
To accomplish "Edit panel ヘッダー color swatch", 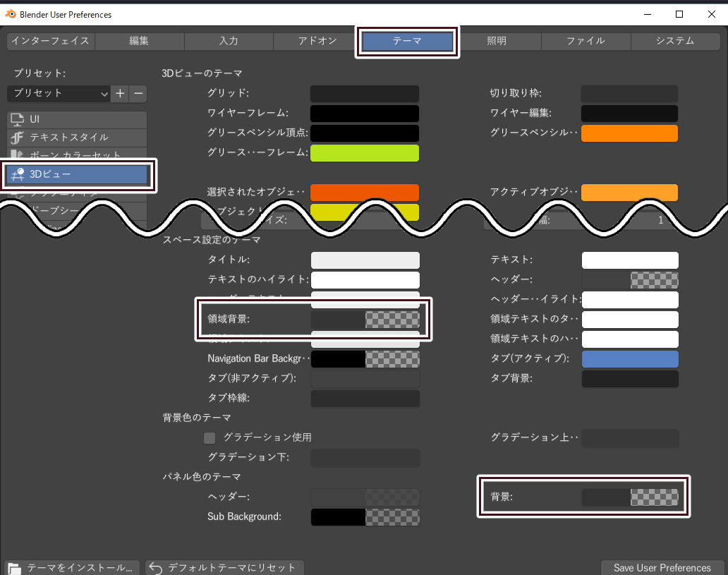I will click(365, 497).
